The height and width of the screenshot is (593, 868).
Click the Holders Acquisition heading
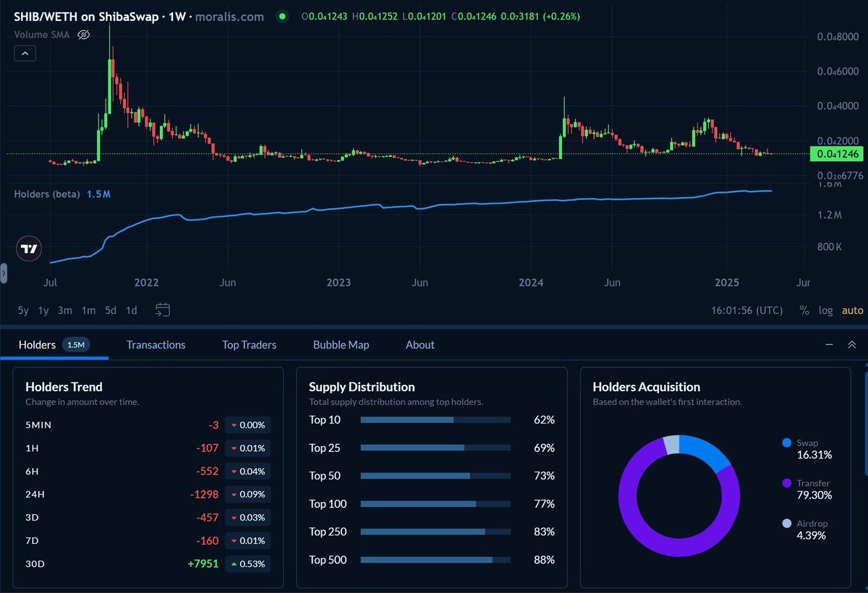pos(646,387)
